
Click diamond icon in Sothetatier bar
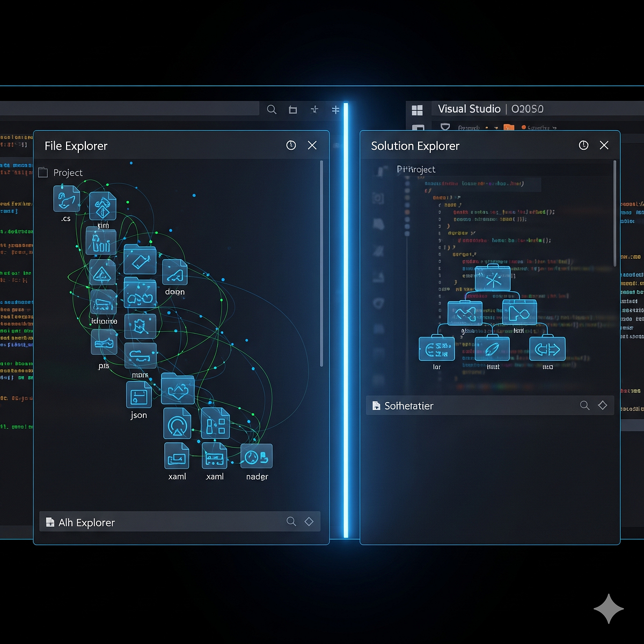(603, 406)
